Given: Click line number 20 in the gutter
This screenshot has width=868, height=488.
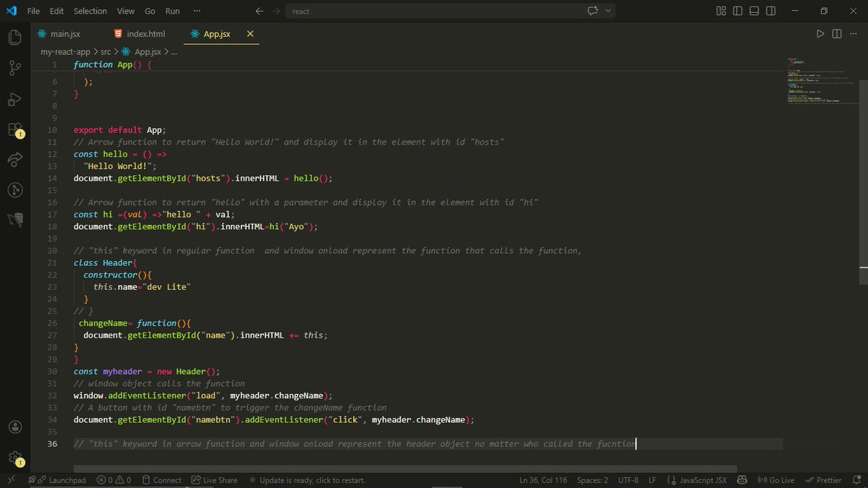Looking at the screenshot, I should pos(52,251).
